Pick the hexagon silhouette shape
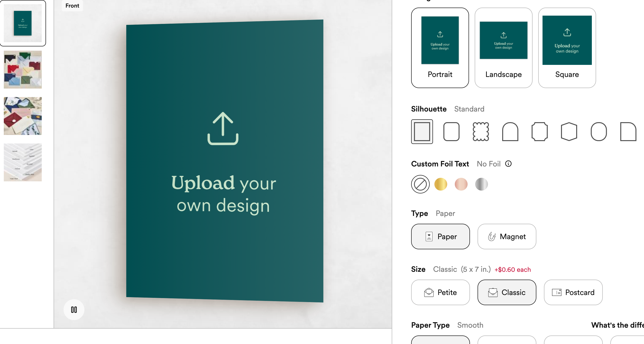The image size is (644, 344). point(569,132)
